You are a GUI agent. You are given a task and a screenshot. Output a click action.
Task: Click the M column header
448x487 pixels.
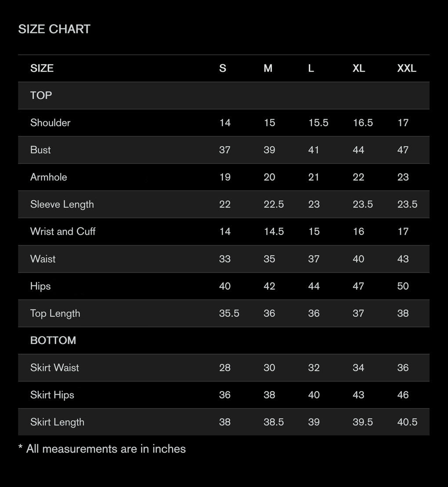[268, 68]
